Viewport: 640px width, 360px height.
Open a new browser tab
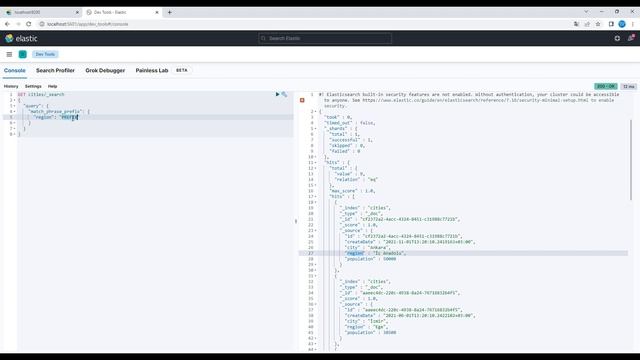[x=170, y=12]
